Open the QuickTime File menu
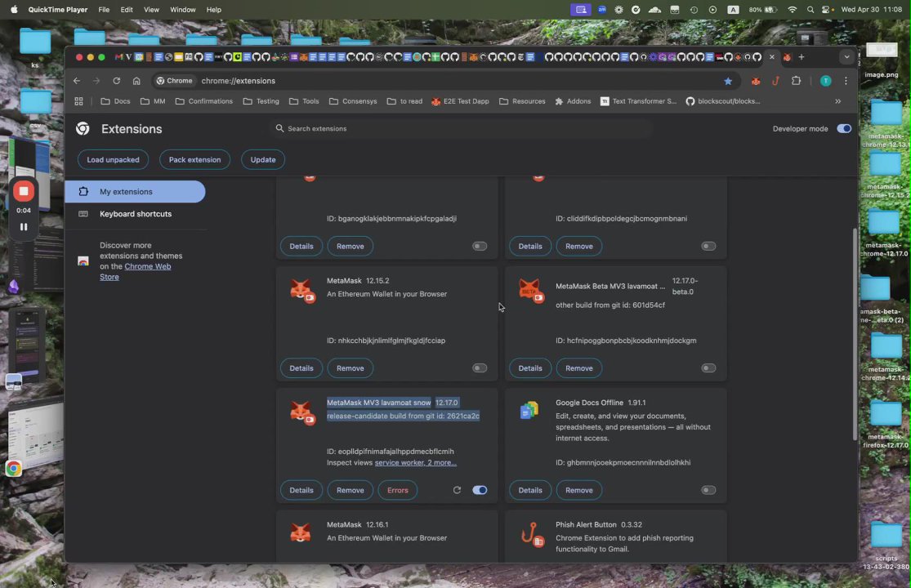911x588 pixels. tap(104, 9)
